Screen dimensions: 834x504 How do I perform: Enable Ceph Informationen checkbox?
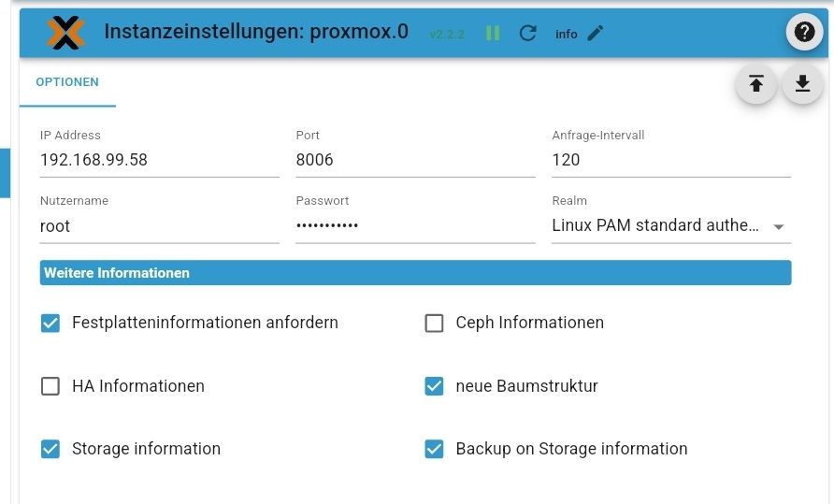coord(434,323)
